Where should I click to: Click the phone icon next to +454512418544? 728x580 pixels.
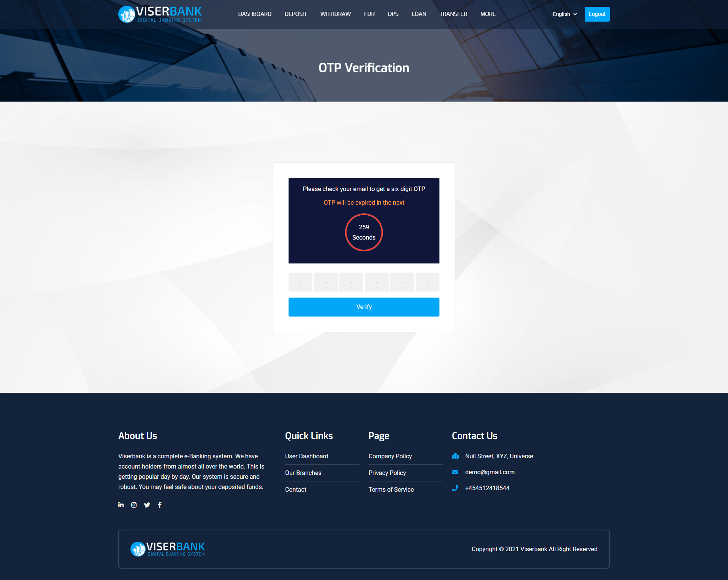tap(455, 488)
